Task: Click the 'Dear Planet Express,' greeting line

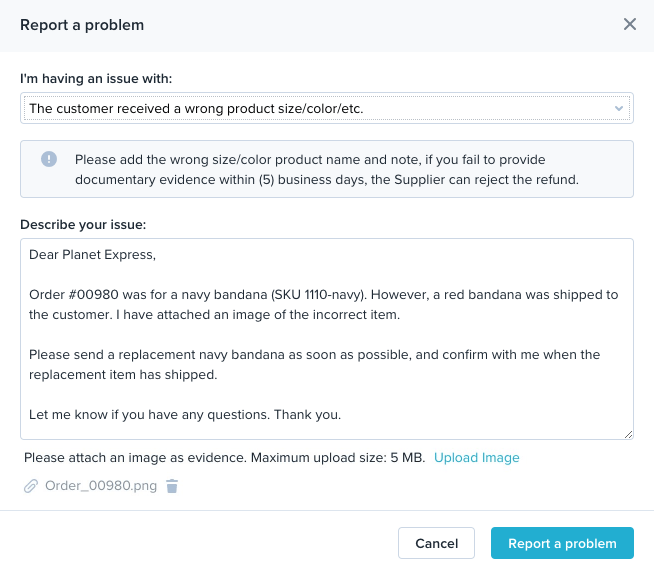Action: click(93, 254)
